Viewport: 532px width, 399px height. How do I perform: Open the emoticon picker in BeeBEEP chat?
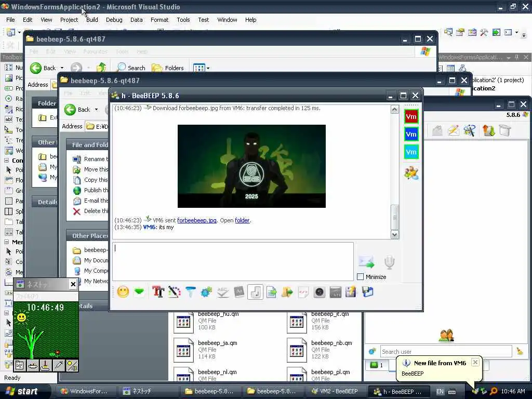(x=123, y=292)
